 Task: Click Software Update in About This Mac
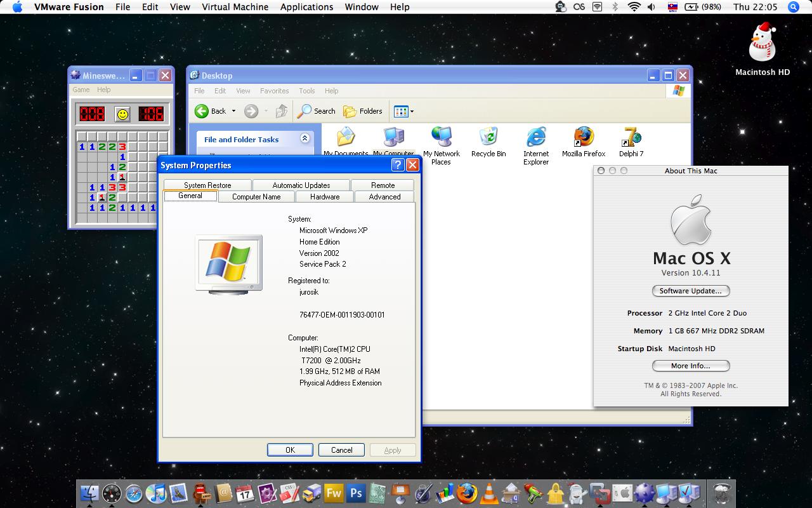[691, 291]
